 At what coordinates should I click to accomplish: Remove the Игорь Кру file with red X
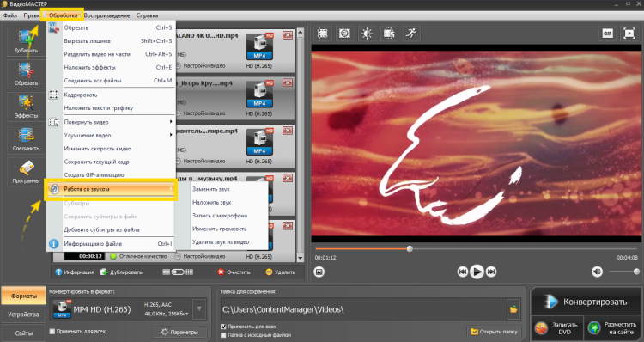288,83
